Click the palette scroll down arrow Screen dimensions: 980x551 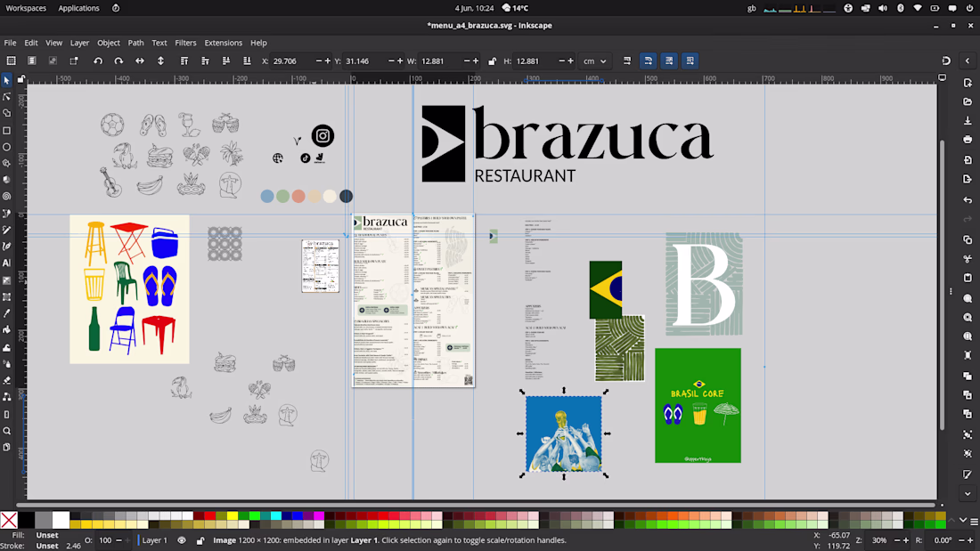click(x=963, y=521)
